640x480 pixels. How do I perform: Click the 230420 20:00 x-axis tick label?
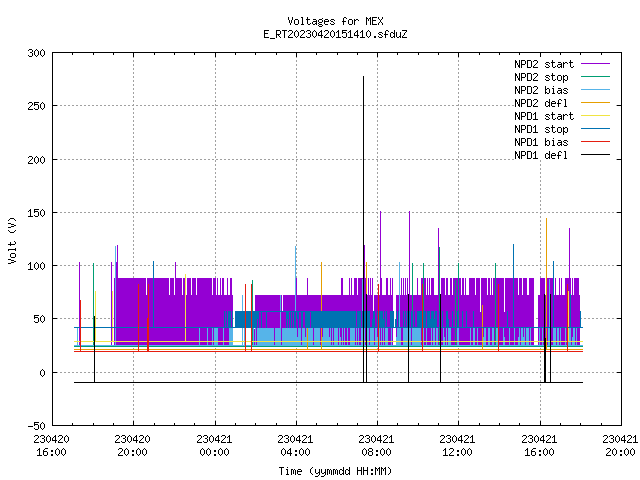point(132,446)
